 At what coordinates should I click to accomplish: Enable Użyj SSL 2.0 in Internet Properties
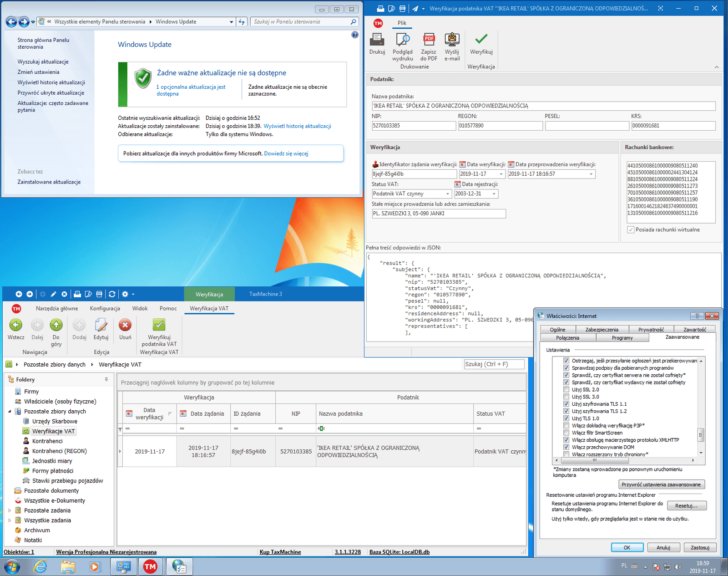point(566,389)
